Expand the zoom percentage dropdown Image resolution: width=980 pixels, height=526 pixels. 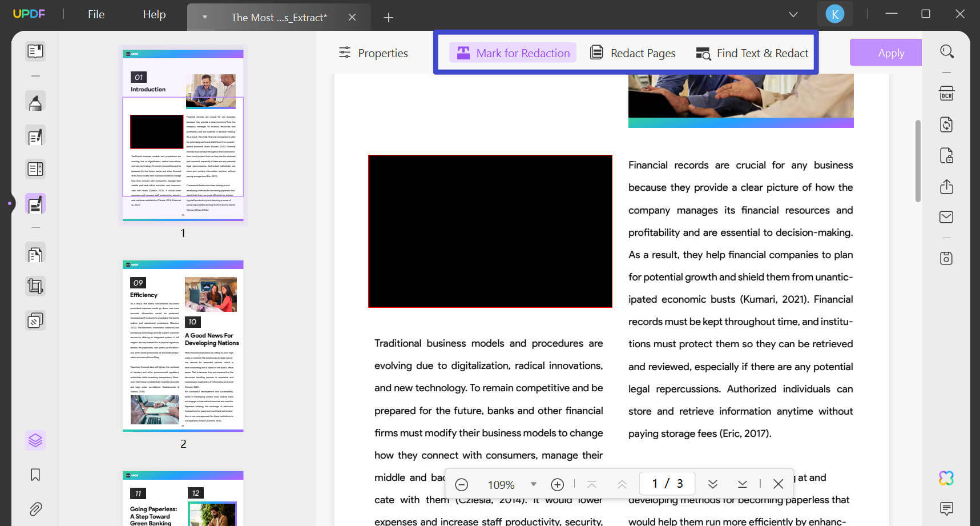[x=533, y=484]
